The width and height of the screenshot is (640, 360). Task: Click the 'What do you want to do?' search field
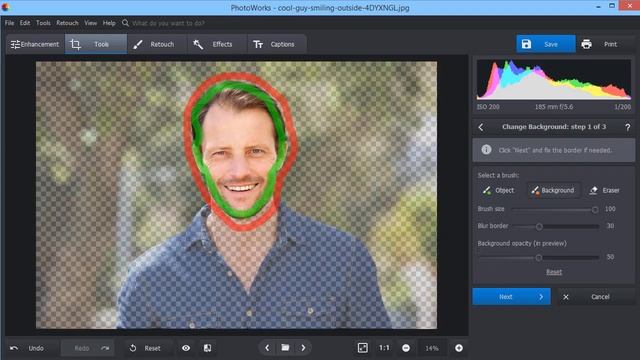168,23
